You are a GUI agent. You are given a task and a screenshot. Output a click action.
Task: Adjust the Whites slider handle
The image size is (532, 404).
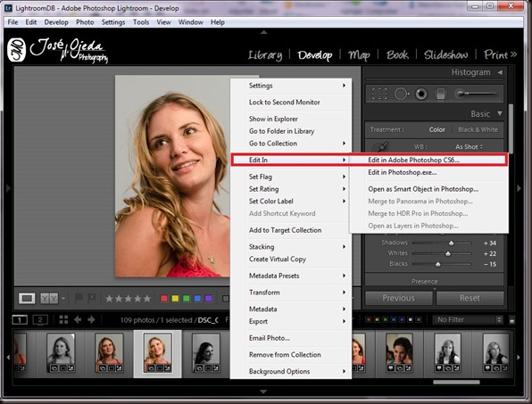point(448,253)
